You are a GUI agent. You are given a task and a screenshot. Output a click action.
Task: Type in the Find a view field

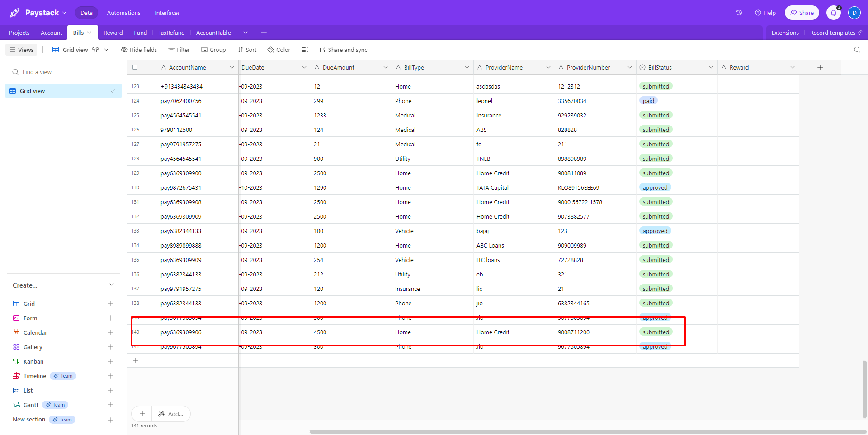coord(63,72)
